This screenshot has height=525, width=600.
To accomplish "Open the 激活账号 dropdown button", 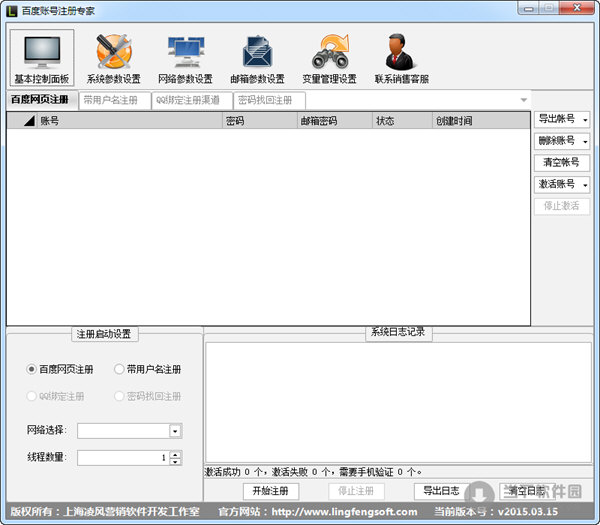I will point(562,185).
